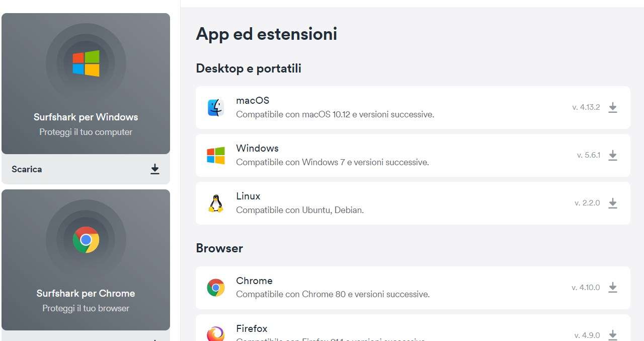Open the Surfshark per Chrome card
The image size is (644, 341).
pos(86,294)
